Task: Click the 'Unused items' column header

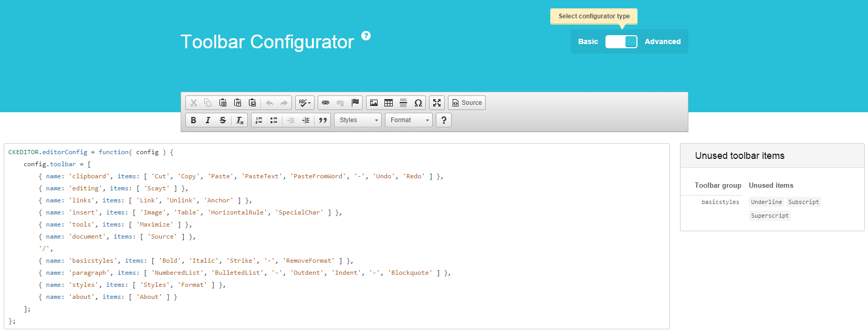Action: pos(771,185)
